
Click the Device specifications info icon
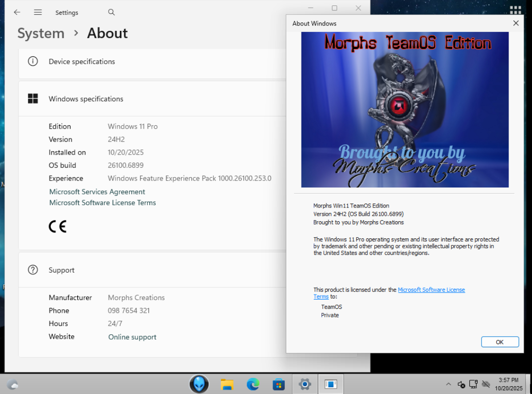[33, 61]
